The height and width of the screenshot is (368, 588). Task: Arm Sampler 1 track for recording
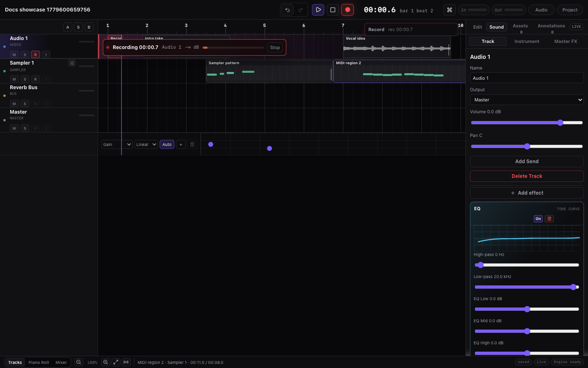click(36, 79)
